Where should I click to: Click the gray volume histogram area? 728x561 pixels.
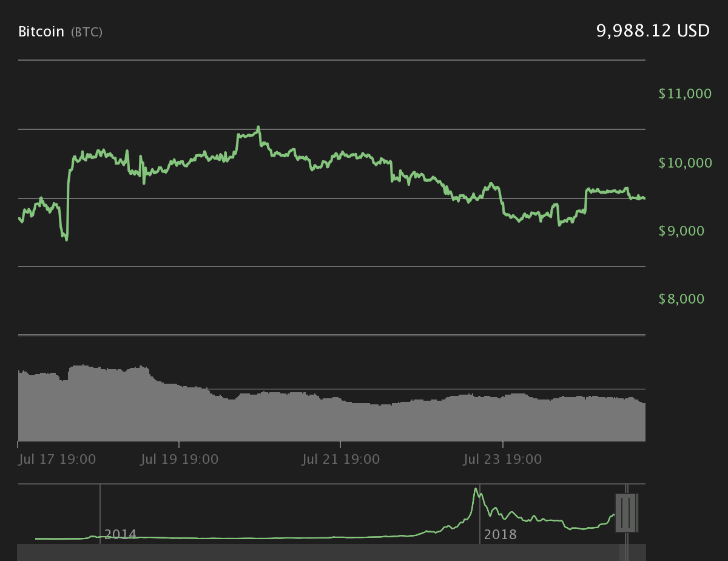[331, 403]
